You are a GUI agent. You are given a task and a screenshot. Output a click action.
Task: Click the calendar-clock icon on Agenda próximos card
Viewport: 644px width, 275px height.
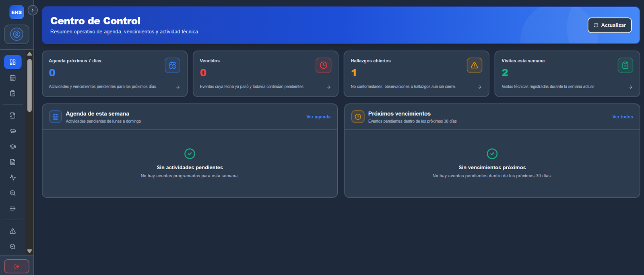click(x=173, y=66)
